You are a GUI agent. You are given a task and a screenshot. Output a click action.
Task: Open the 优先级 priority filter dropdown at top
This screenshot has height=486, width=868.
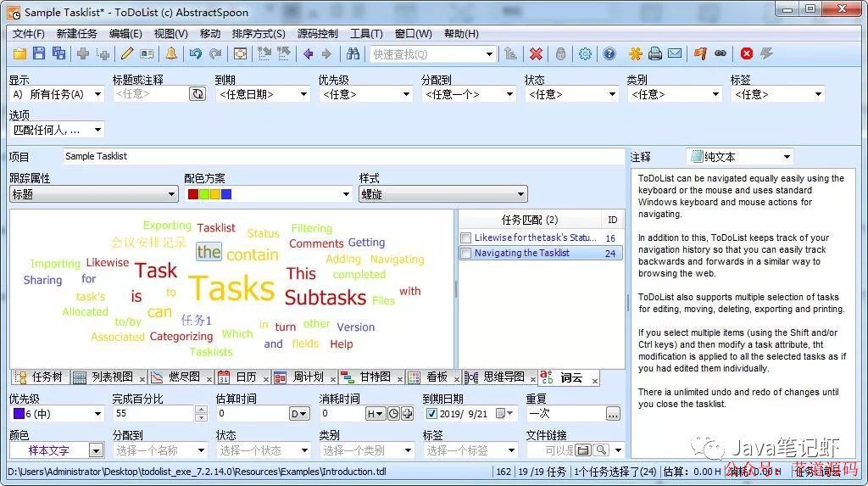point(365,94)
